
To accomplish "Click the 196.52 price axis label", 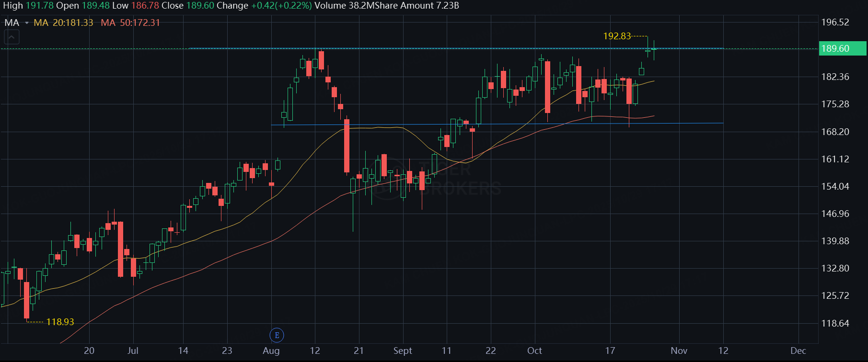I will click(x=835, y=22).
